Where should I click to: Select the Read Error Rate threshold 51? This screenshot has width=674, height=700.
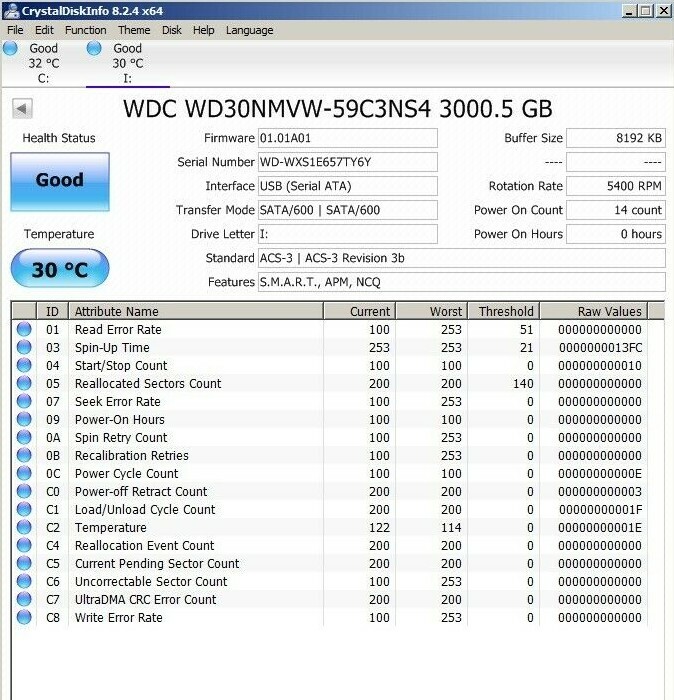pyautogui.click(x=526, y=329)
